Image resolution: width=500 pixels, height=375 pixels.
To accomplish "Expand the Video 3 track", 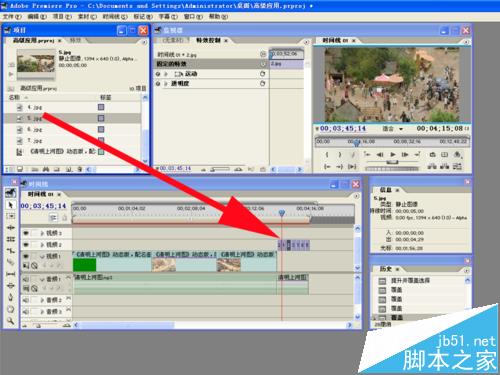I will coord(42,233).
